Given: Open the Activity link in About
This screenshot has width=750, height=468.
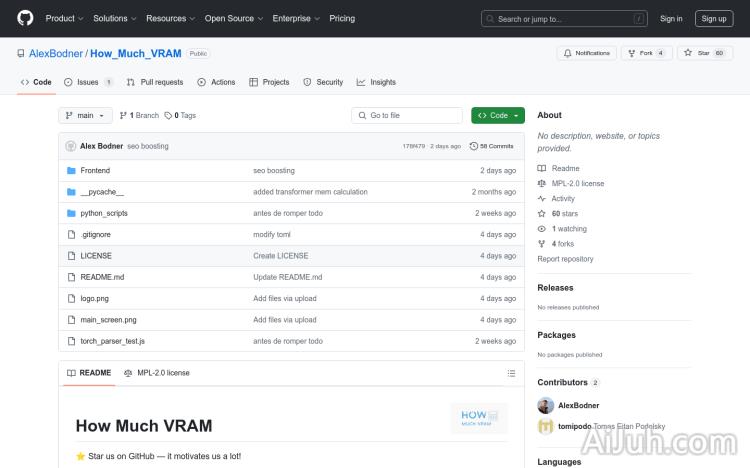Looking at the screenshot, I should tap(563, 199).
